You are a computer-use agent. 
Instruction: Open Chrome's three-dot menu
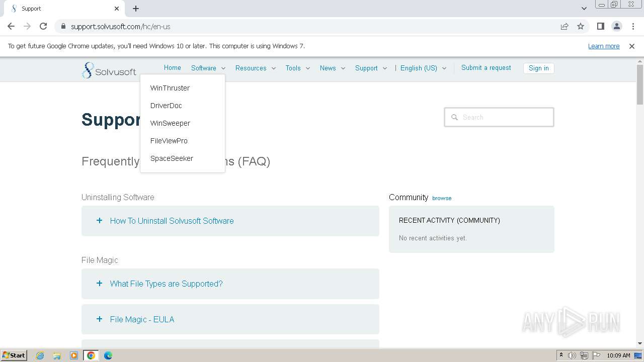pyautogui.click(x=633, y=26)
